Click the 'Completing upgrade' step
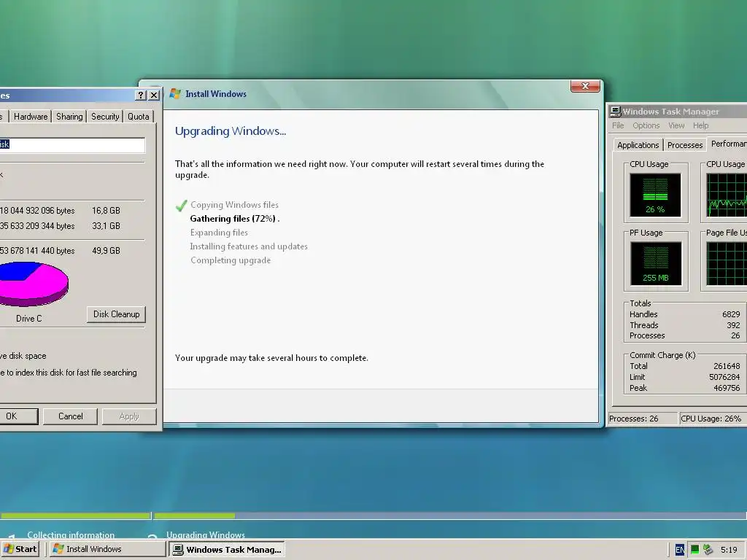 [x=231, y=260]
